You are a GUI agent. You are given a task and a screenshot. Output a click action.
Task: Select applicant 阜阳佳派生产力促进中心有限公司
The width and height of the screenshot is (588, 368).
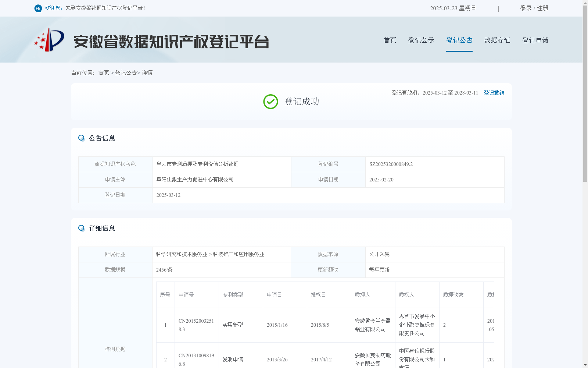coord(195,180)
